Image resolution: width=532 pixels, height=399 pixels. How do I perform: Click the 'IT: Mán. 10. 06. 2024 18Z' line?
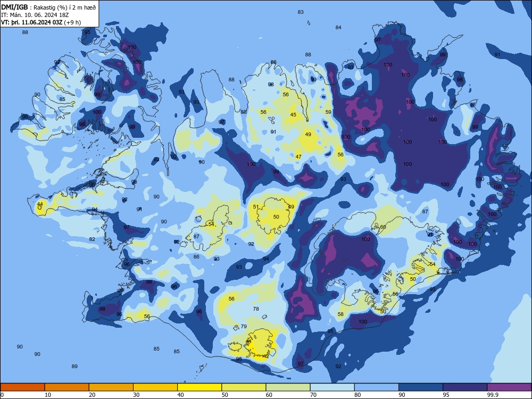[35, 15]
